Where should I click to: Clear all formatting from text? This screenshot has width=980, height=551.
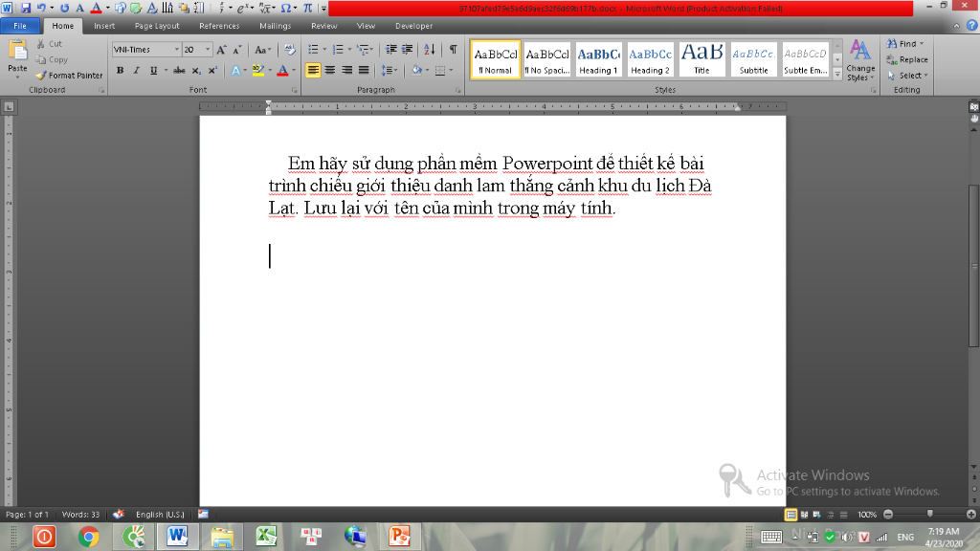point(289,50)
